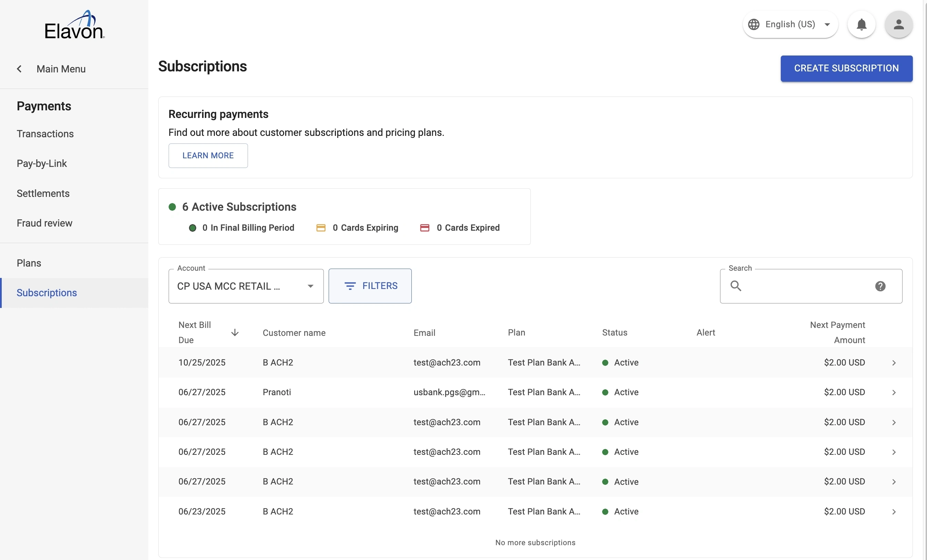Screen dimensions: 927x560
Task: Open the user profile avatar icon
Action: coord(898,24)
